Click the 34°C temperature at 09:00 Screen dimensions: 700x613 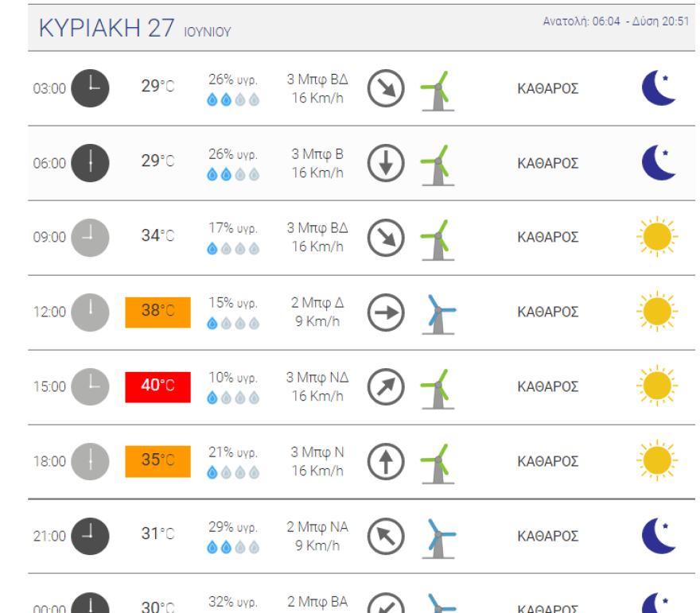[157, 236]
